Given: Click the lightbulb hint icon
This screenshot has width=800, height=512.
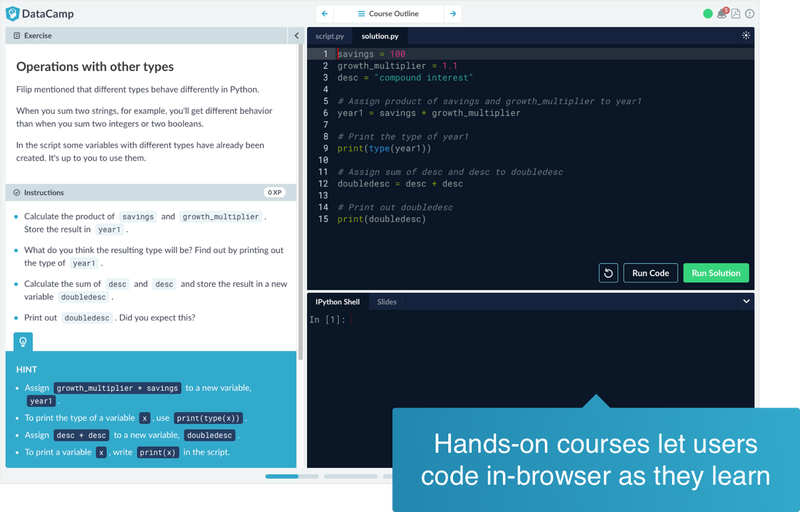Looking at the screenshot, I should (23, 341).
